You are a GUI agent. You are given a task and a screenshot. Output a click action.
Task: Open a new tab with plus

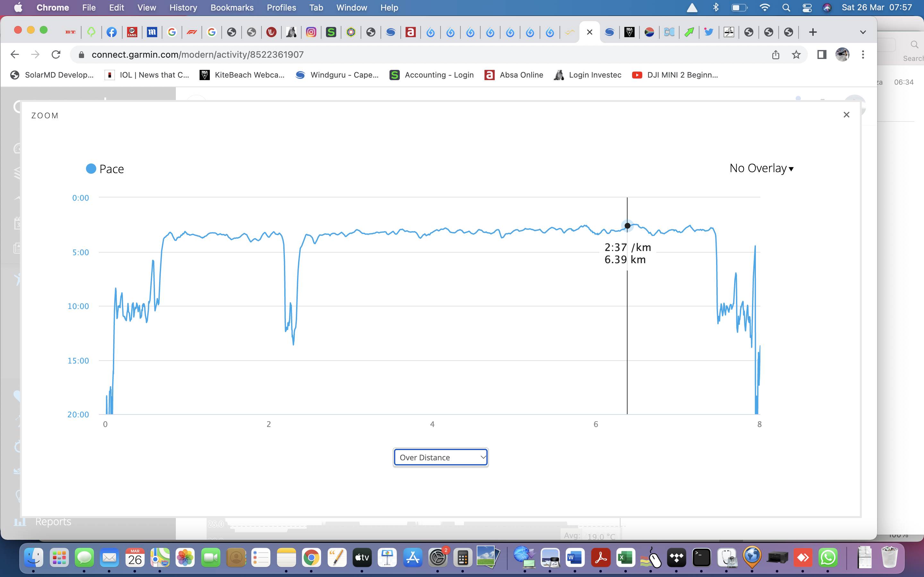point(813,32)
